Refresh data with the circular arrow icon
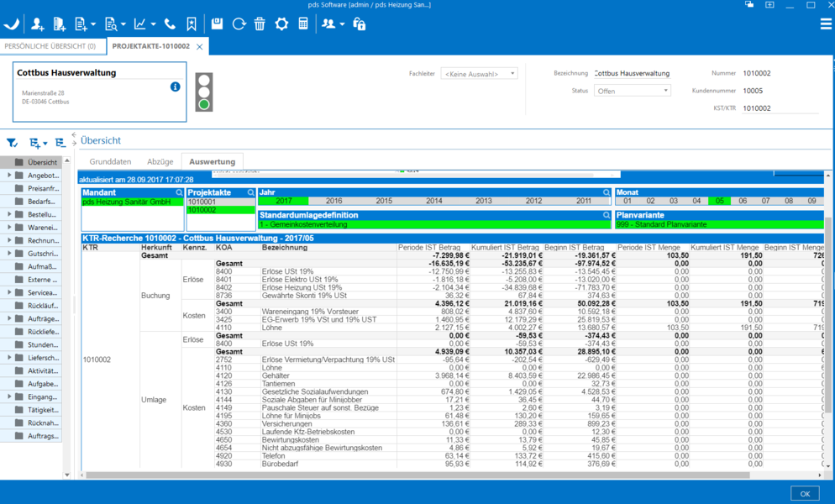This screenshot has width=835, height=504. click(x=239, y=24)
